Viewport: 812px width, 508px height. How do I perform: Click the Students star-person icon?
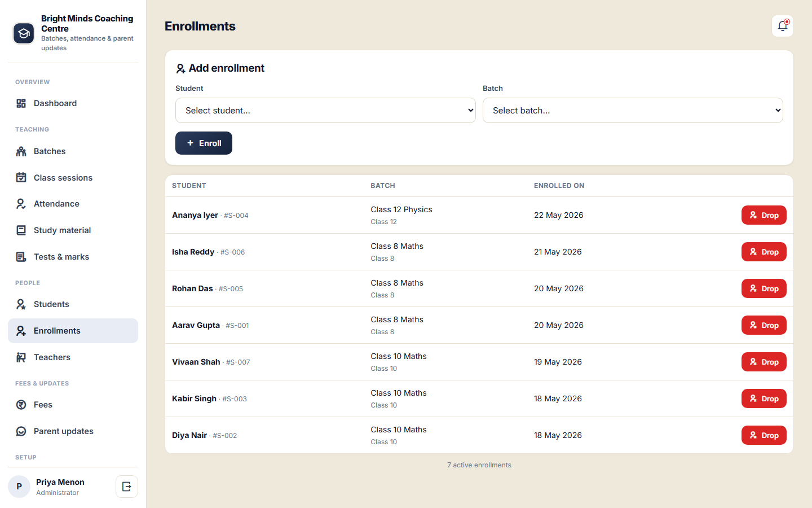21,304
